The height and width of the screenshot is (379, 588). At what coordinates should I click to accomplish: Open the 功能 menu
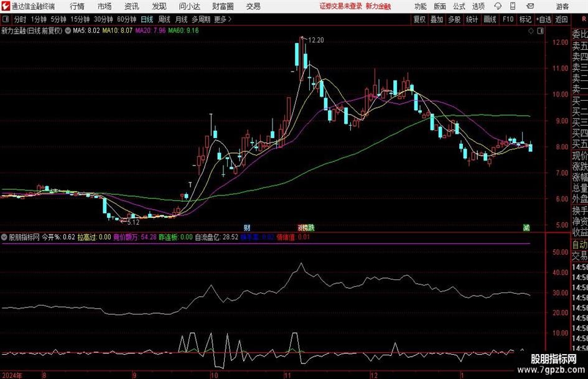coord(421,6)
